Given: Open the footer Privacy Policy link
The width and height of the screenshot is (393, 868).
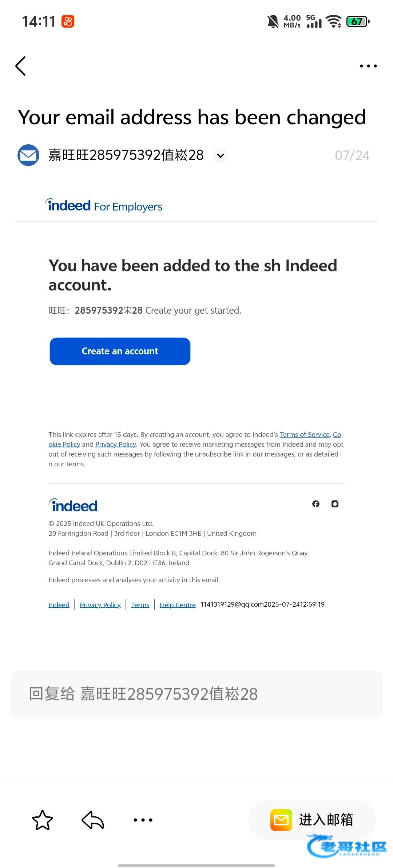Looking at the screenshot, I should pos(100,605).
